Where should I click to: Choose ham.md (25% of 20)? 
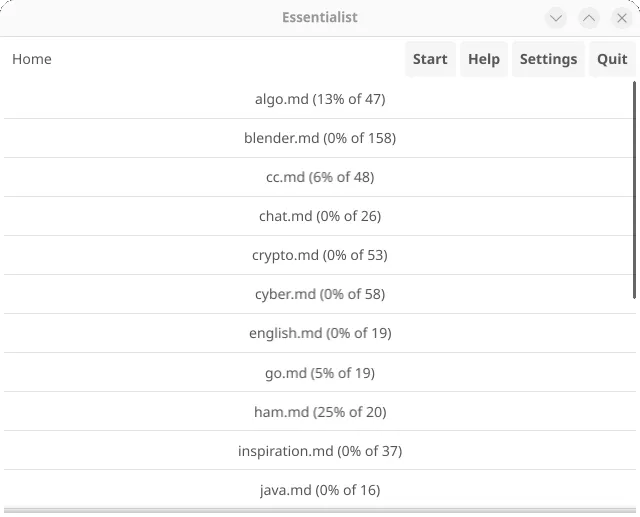pyautogui.click(x=320, y=412)
